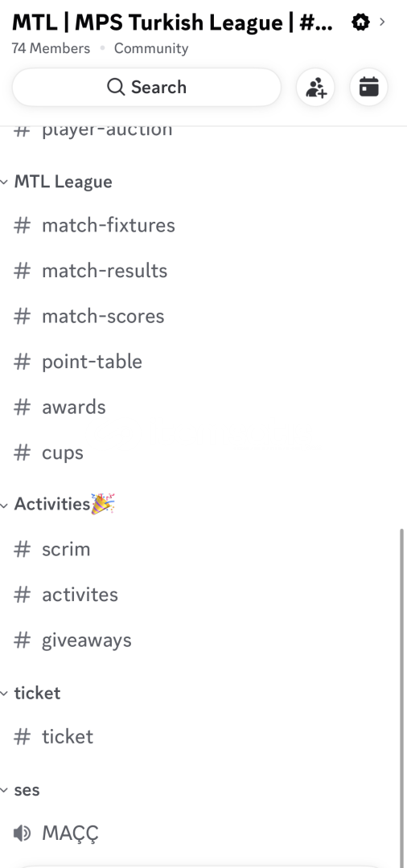Viewport: 407px width, 868px height.
Task: Open the invite members icon
Action: (315, 88)
